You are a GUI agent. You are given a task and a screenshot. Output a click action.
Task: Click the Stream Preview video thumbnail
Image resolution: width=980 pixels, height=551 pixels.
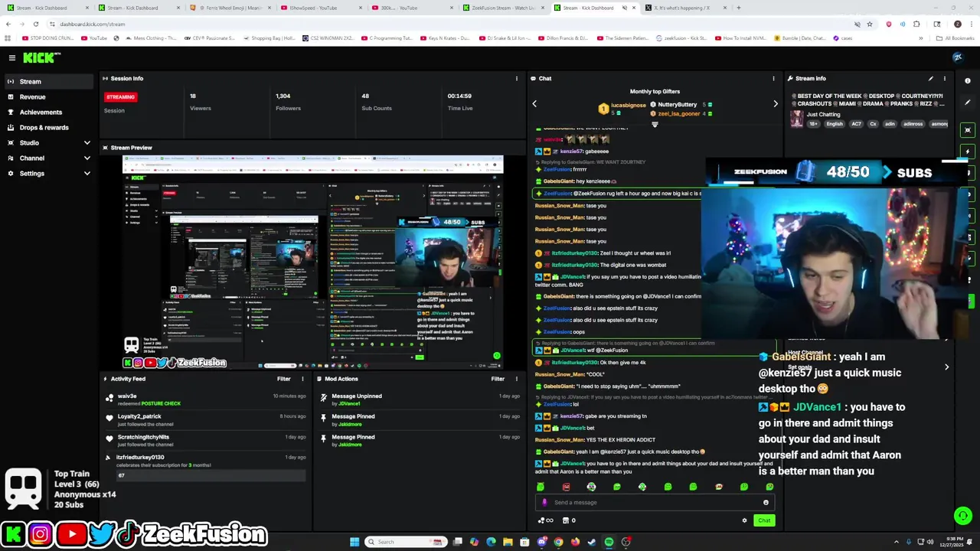[313, 262]
